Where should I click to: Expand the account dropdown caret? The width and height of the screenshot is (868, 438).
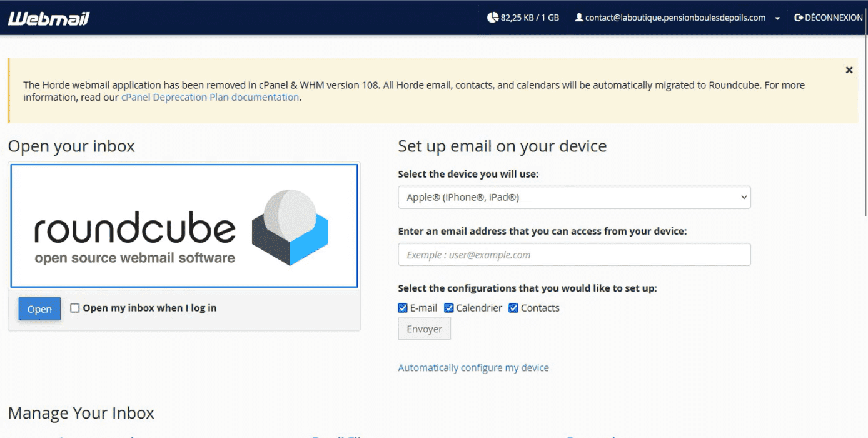pos(777,18)
